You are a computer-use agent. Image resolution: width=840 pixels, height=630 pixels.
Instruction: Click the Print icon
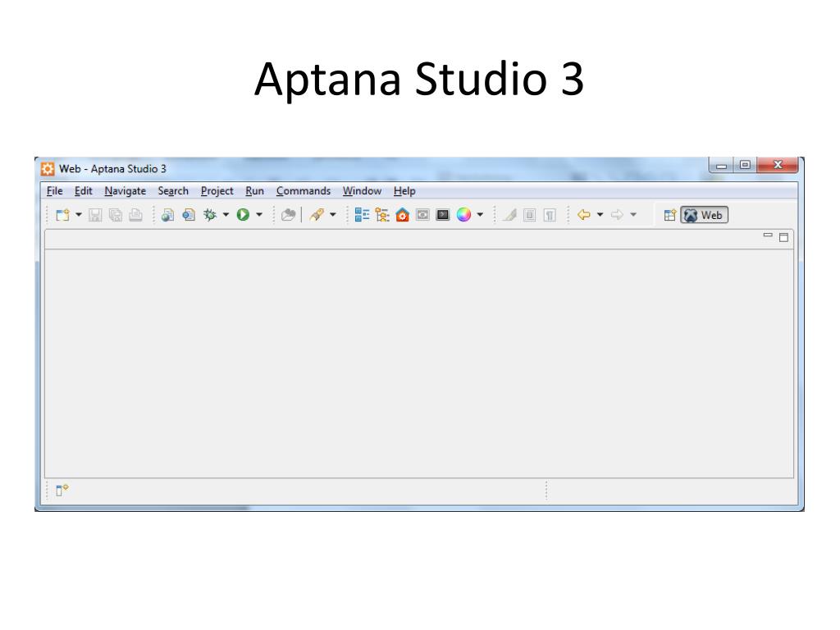click(135, 215)
